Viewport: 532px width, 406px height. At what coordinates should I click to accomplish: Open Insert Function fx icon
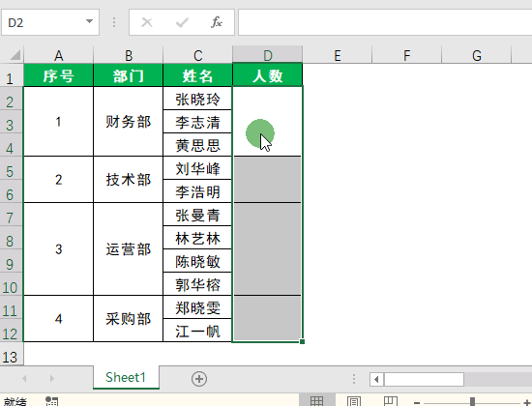click(217, 22)
